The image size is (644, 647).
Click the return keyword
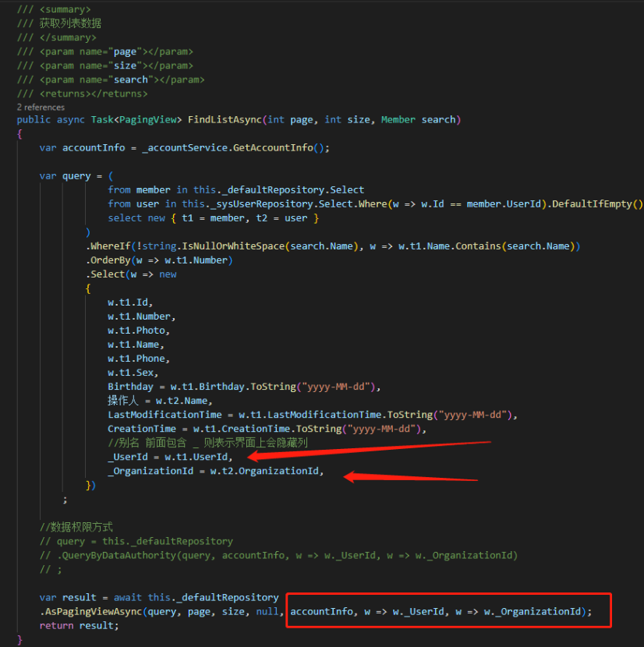[x=56, y=625]
